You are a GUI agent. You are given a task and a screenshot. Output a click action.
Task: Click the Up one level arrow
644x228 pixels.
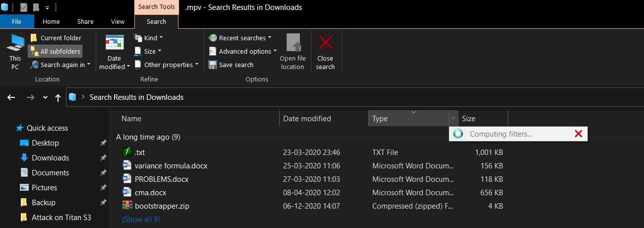tap(58, 97)
